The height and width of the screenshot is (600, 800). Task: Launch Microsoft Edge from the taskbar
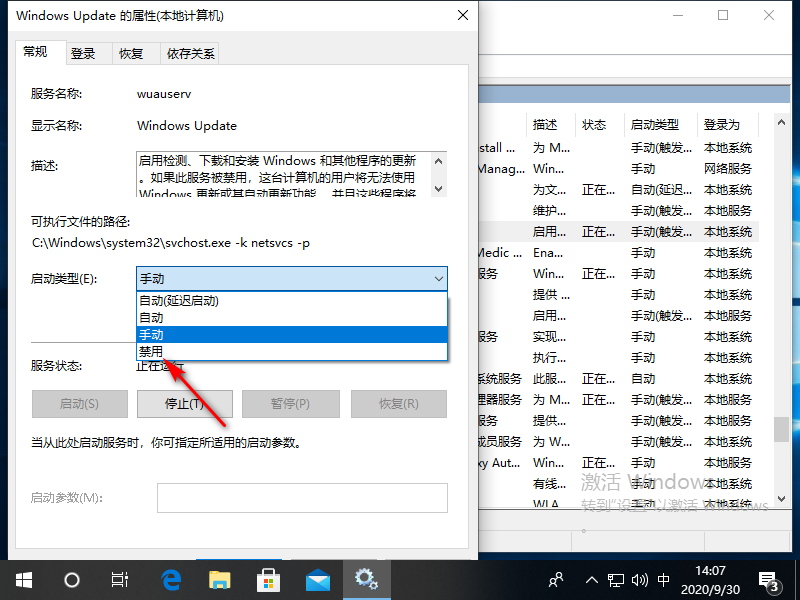(170, 579)
